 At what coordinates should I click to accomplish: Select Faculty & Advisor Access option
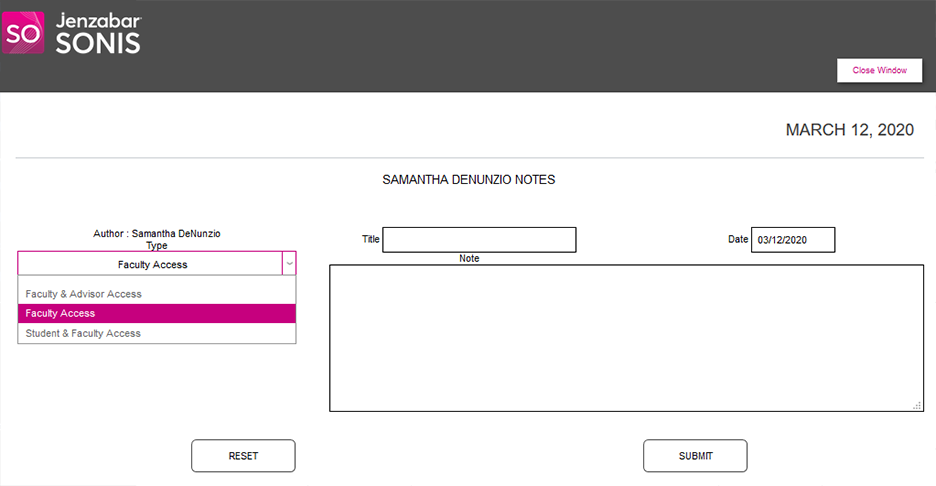[x=84, y=294]
